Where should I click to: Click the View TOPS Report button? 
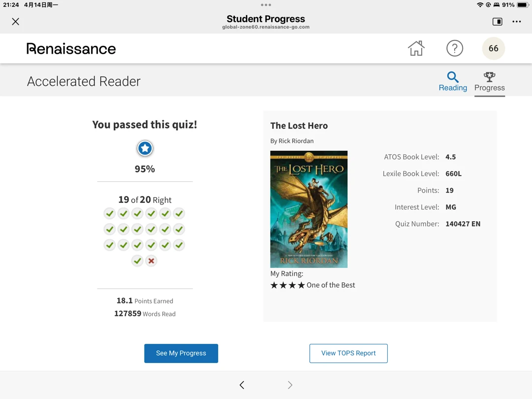tap(348, 353)
